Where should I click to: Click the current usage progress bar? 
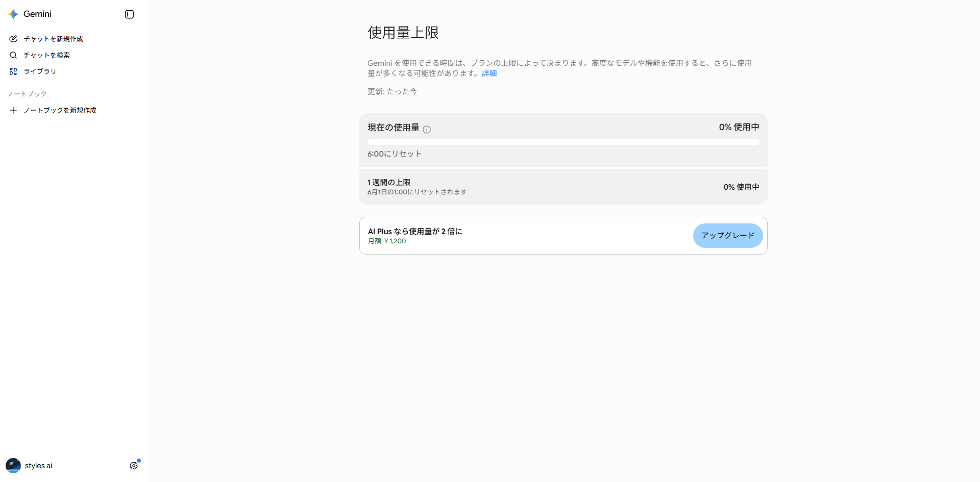[563, 142]
